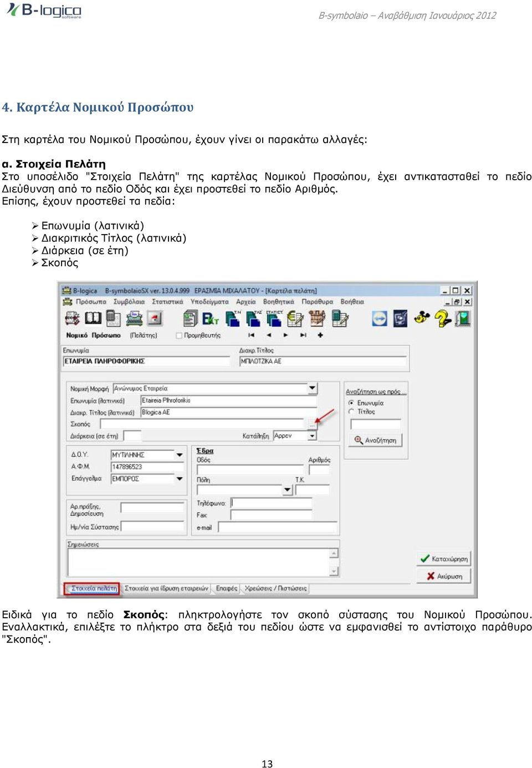Add a new record with plus icon
This screenshot has width=532, height=768.
pos(320,335)
